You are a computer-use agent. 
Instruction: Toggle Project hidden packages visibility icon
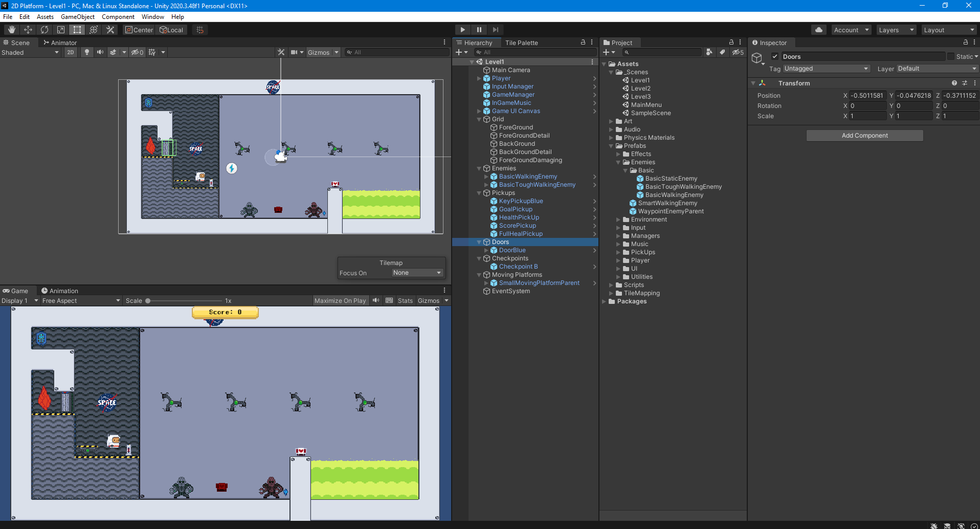click(x=738, y=52)
